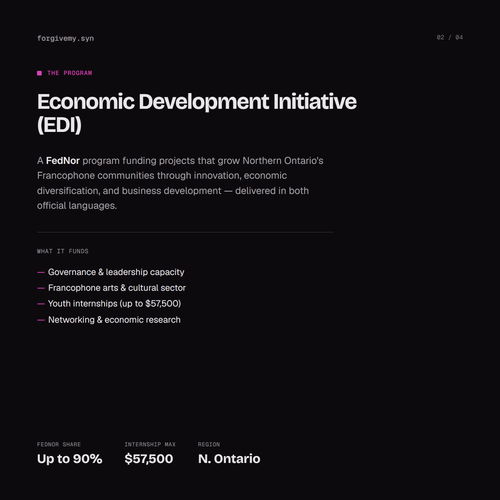Click the WHAT IT FUNDS label
The width and height of the screenshot is (500, 500).
(63, 251)
